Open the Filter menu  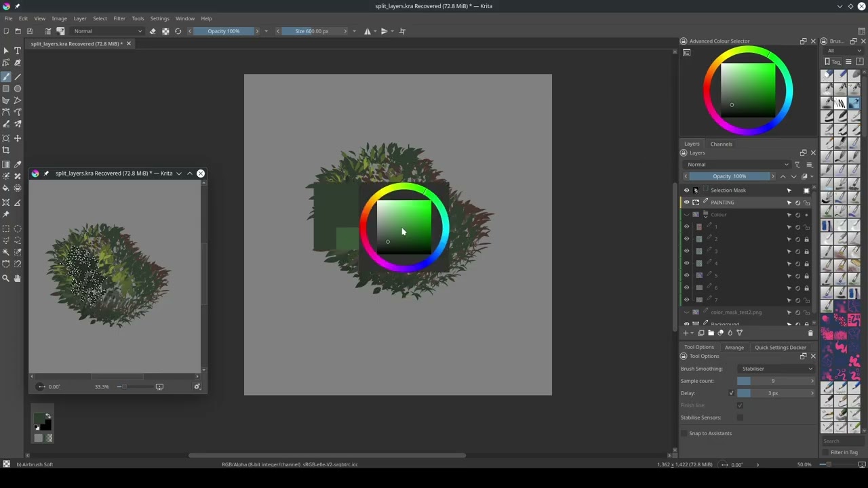(x=119, y=18)
